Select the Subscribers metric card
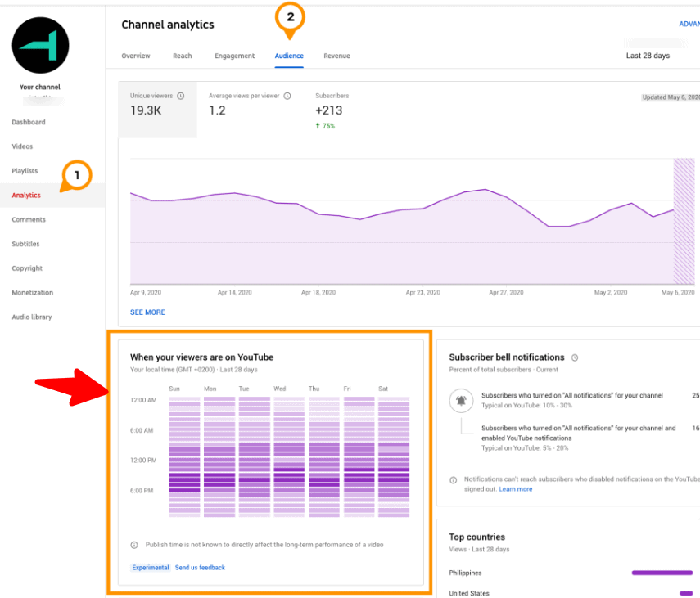The image size is (700, 598). point(332,110)
